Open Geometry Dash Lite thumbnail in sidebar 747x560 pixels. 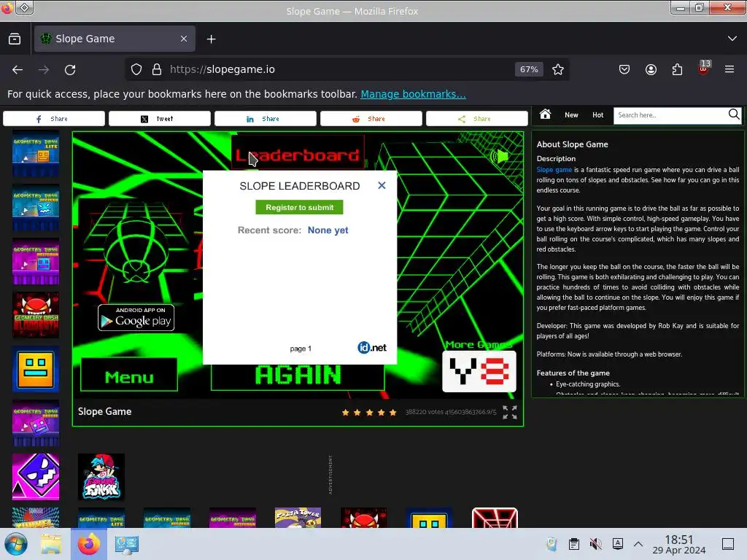(x=36, y=153)
